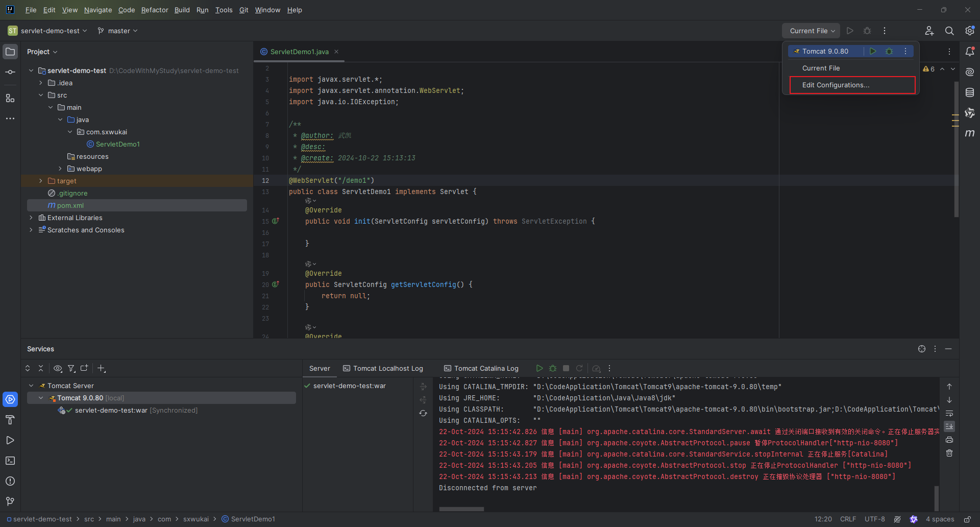This screenshot has height=527, width=980.
Task: Click the CRLF line separator indicator
Action: 848,519
